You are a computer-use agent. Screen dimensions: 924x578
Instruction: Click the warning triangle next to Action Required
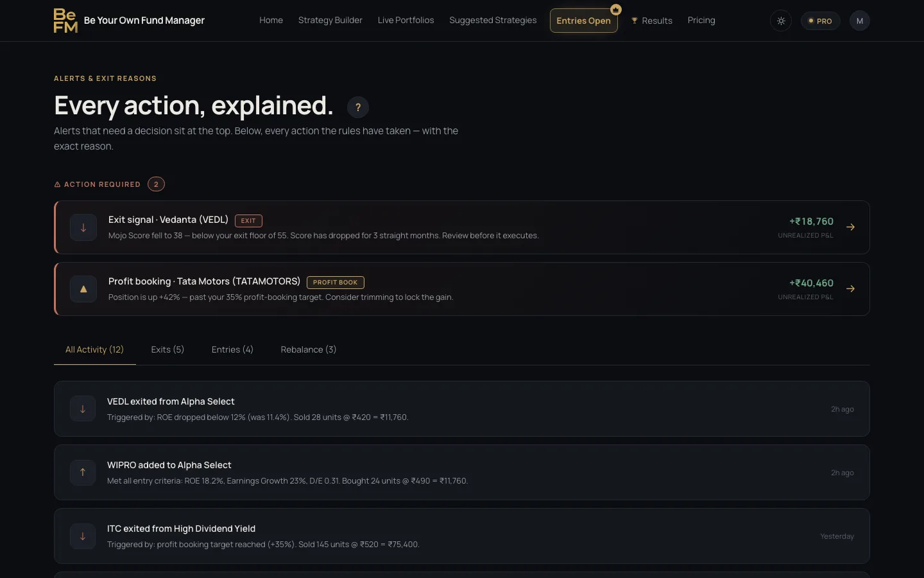tap(57, 184)
